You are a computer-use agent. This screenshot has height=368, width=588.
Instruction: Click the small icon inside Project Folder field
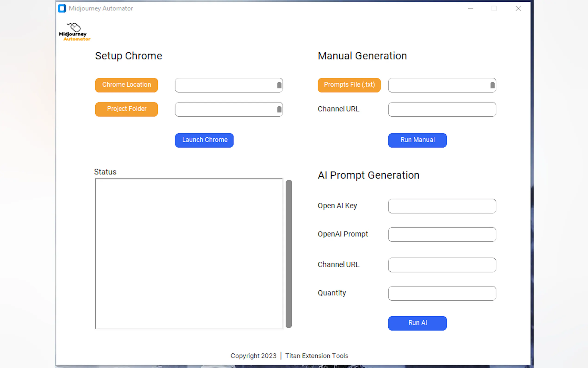[x=279, y=110]
